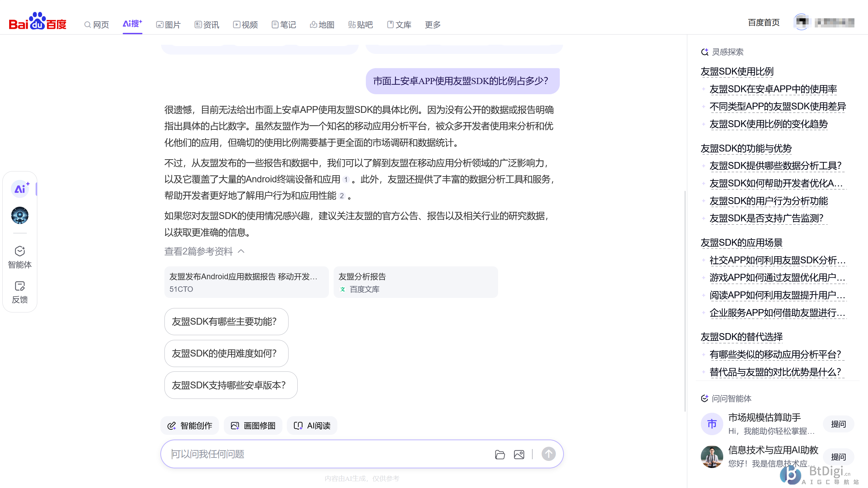The height and width of the screenshot is (488, 868).
Task: Expand the 更多 menu
Action: point(433,25)
